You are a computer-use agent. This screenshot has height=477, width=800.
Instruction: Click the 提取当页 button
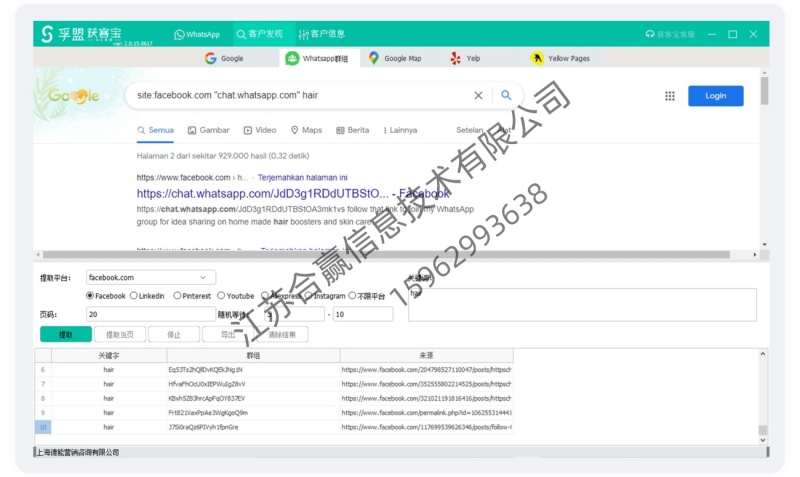[x=120, y=335]
